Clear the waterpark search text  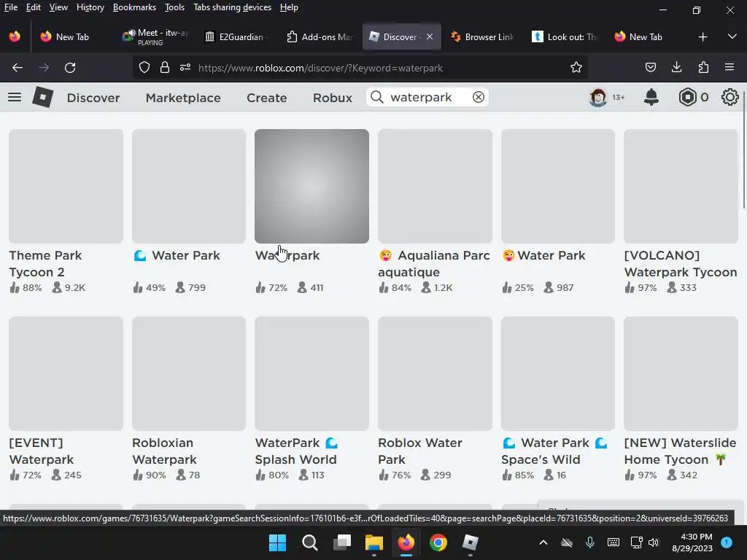(479, 97)
